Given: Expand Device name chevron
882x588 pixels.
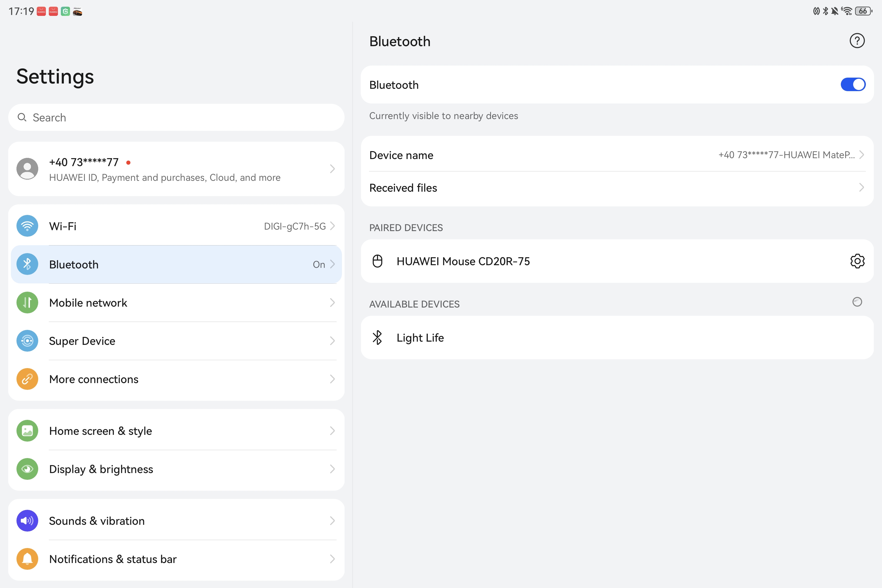Looking at the screenshot, I should tap(861, 155).
